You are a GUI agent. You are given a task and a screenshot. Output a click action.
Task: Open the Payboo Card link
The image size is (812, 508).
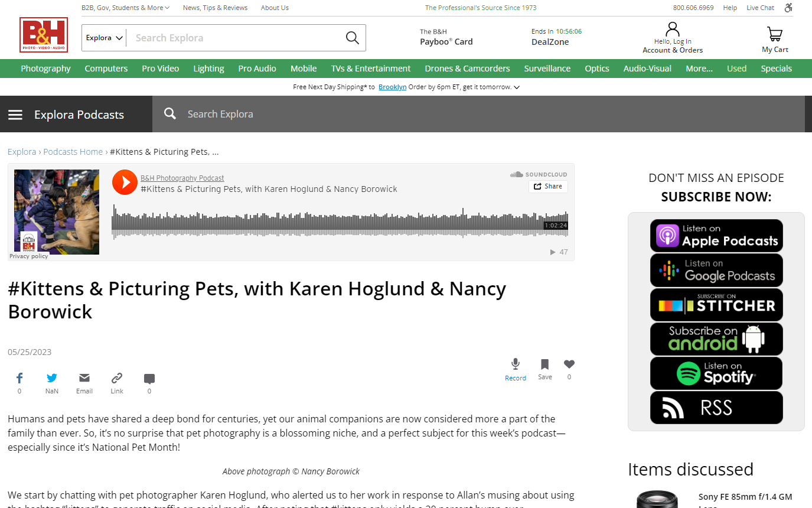[x=446, y=37]
